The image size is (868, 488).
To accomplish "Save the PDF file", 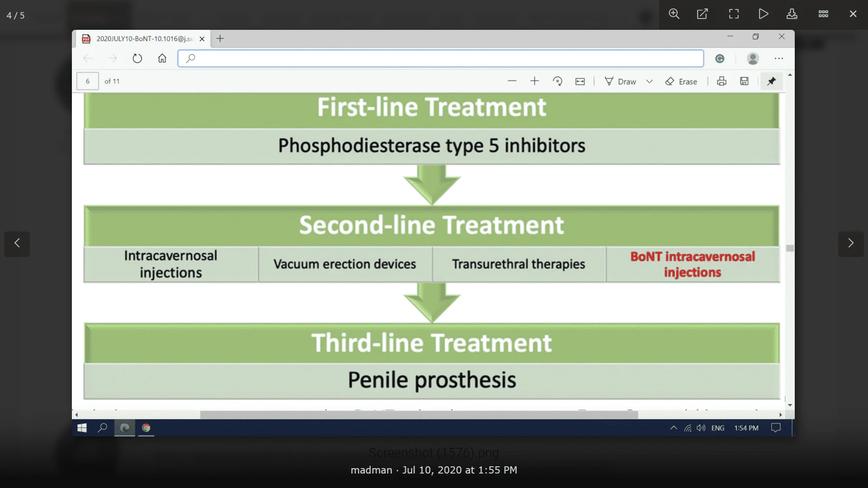I will point(744,81).
